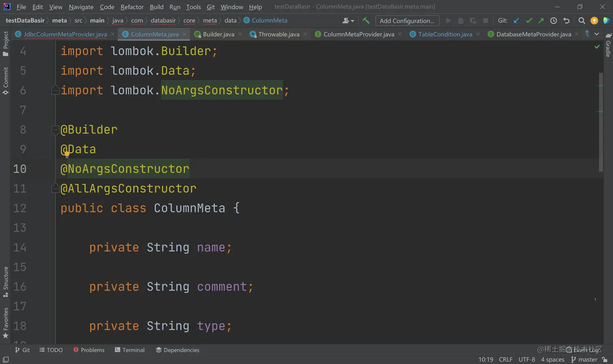The width and height of the screenshot is (613, 364).
Task: Open the File menu
Action: pyautogui.click(x=21, y=7)
